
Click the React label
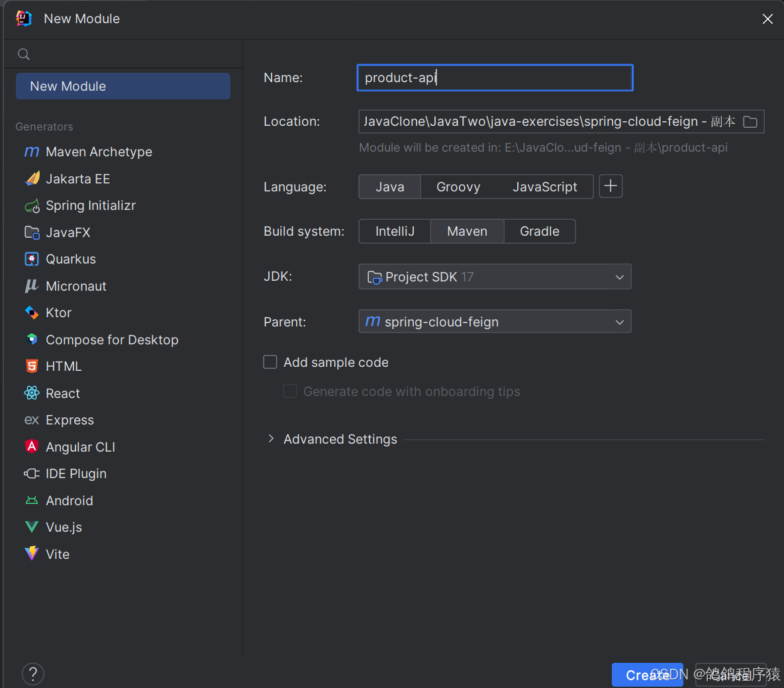(x=62, y=393)
